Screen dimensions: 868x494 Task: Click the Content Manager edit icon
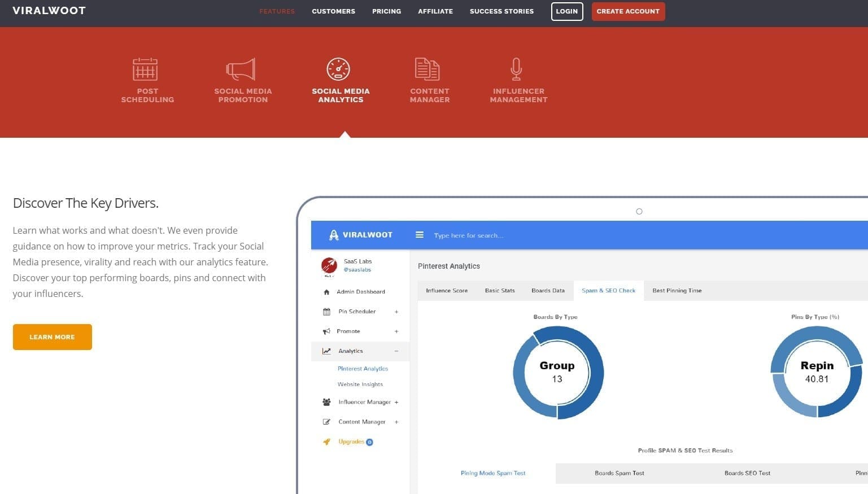point(326,422)
